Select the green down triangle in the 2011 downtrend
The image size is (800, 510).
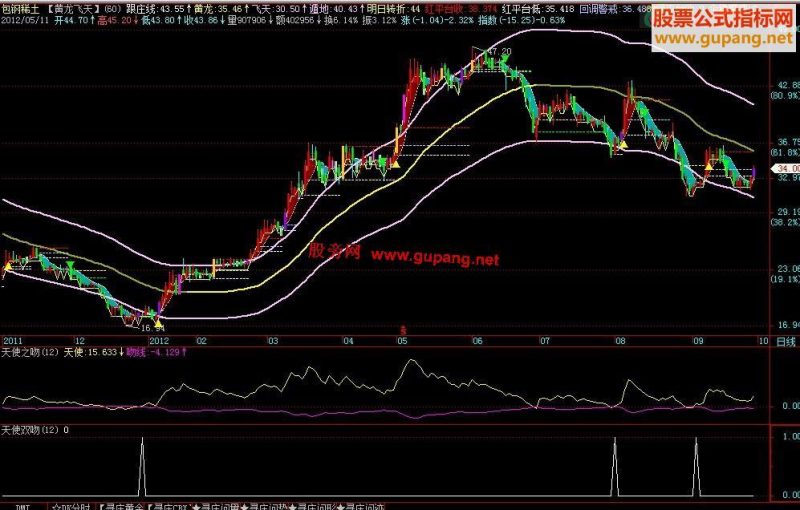(70, 264)
